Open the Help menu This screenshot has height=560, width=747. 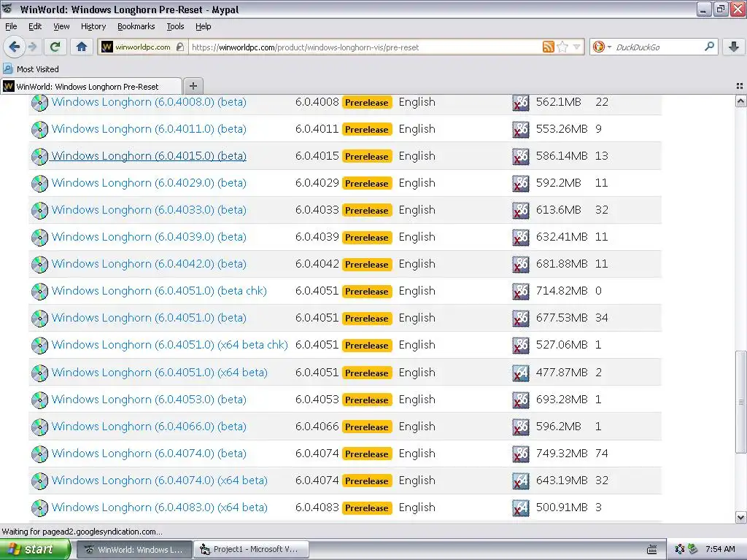pyautogui.click(x=203, y=26)
